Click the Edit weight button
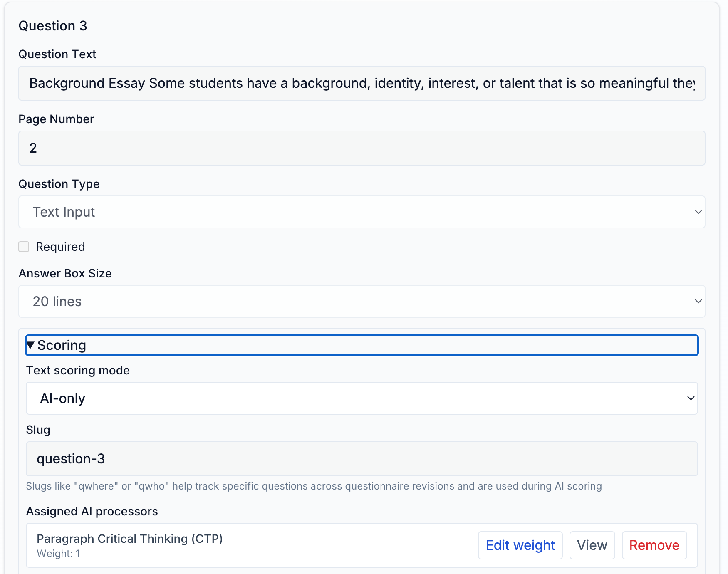This screenshot has width=728, height=574. tap(520, 545)
